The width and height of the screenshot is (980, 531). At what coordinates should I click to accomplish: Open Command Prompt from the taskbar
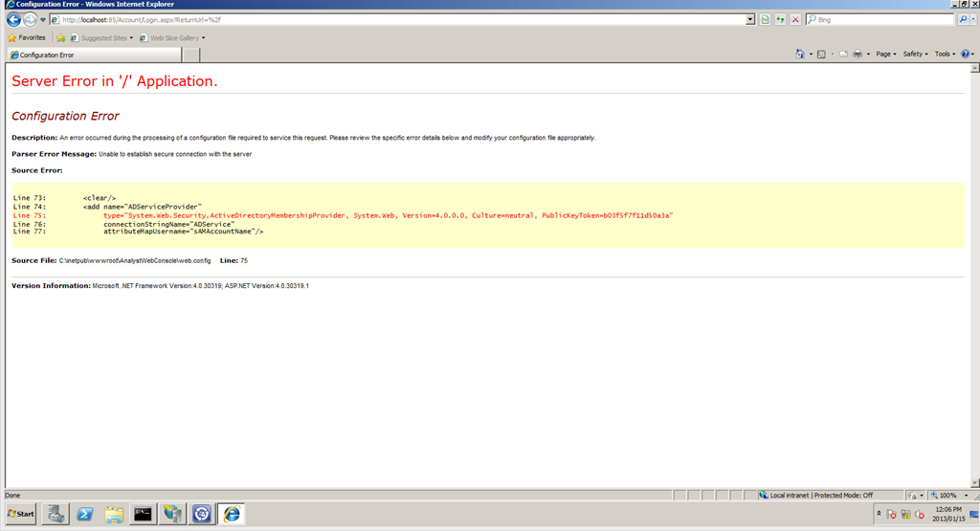(x=144, y=514)
